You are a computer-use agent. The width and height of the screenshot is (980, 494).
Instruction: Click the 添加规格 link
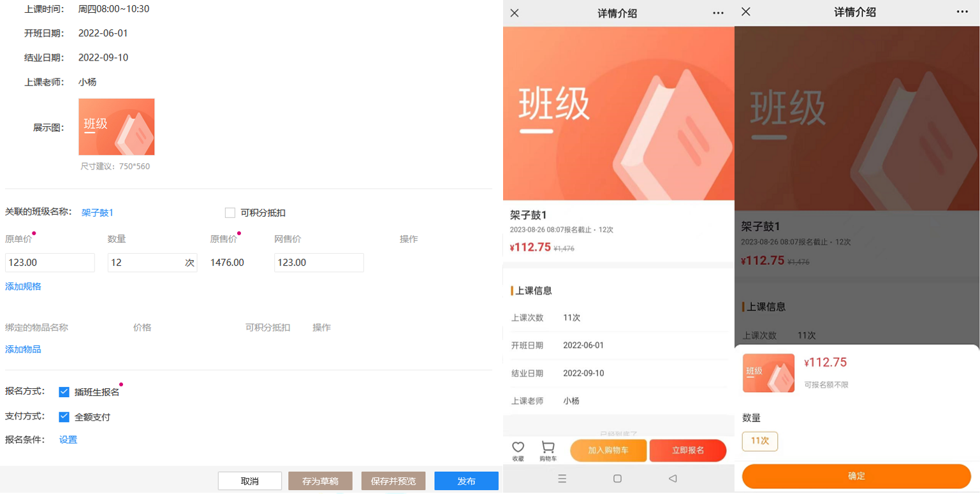click(x=23, y=286)
